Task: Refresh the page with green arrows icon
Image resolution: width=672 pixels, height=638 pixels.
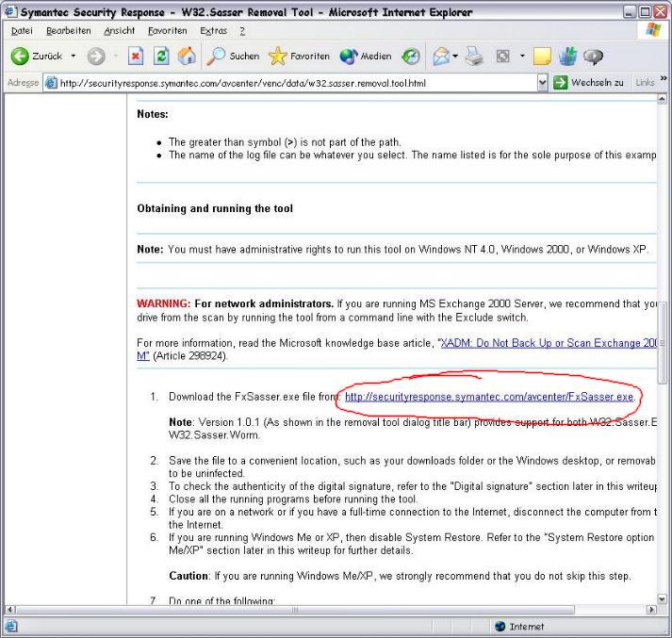Action: tap(161, 57)
